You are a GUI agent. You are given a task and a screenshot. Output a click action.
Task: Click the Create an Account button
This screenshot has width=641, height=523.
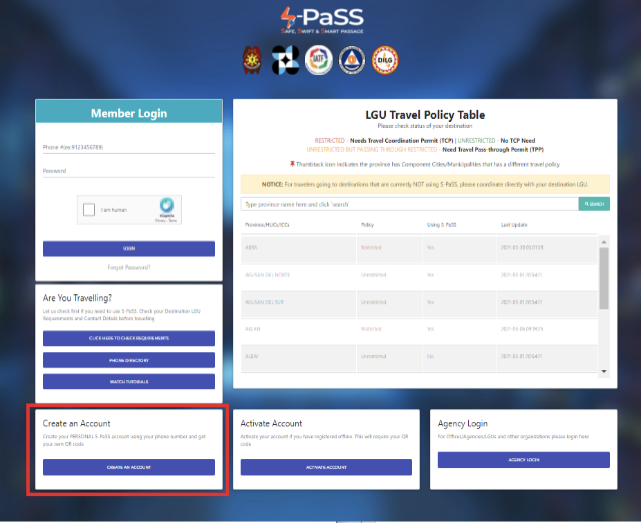(129, 467)
